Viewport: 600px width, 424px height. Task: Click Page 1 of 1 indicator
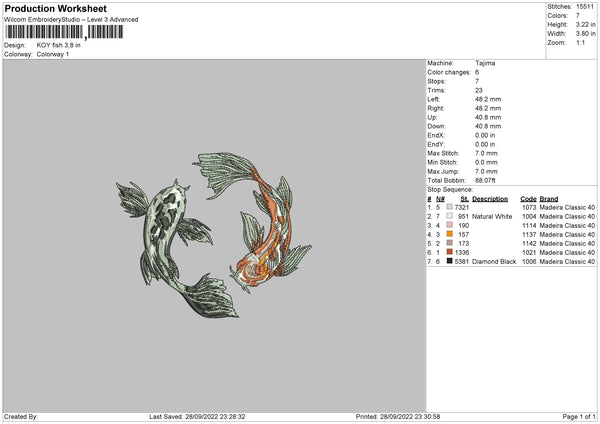click(x=579, y=416)
